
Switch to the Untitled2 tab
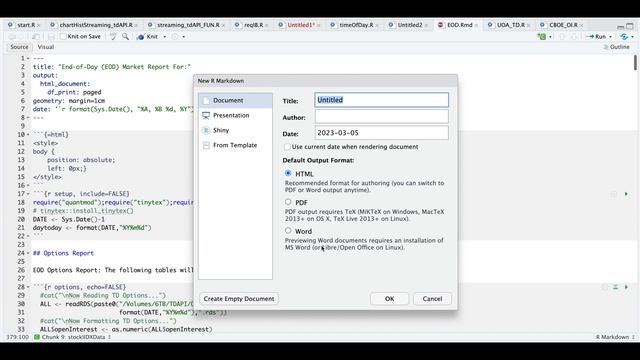410,25
